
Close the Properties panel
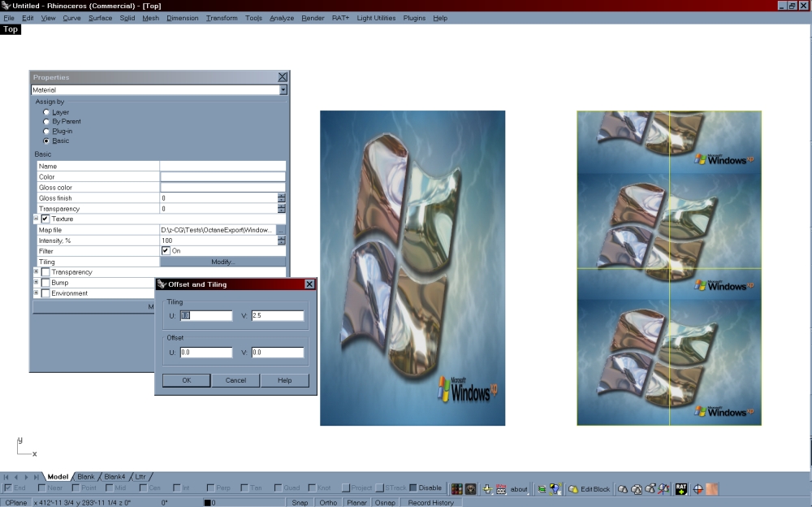(283, 77)
